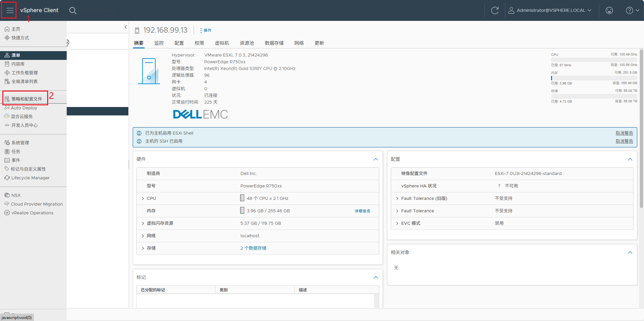Open 开发人员中心 in the sidebar
The width and height of the screenshot is (644, 321).
tap(21, 125)
